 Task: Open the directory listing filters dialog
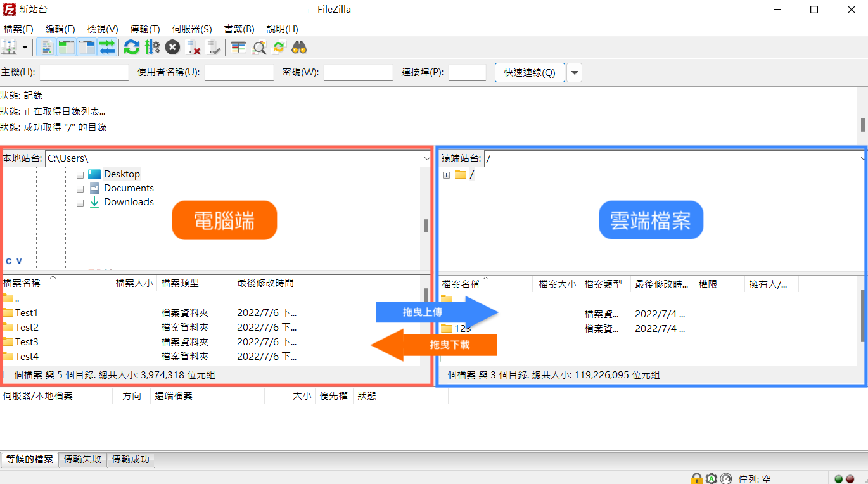pyautogui.click(x=238, y=47)
